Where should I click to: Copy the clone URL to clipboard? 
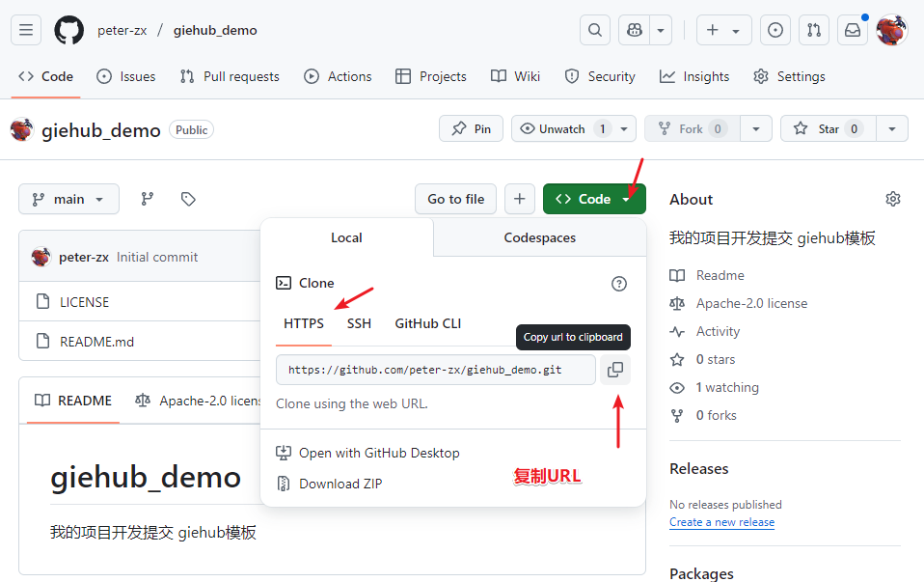pos(615,370)
